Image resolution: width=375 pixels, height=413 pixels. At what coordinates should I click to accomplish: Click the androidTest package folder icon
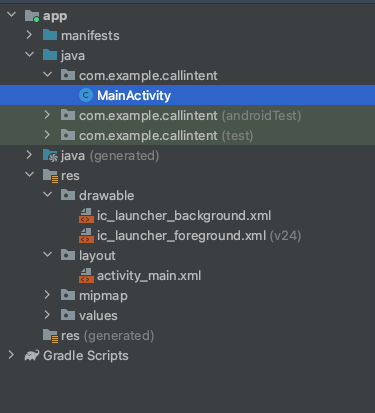click(68, 115)
